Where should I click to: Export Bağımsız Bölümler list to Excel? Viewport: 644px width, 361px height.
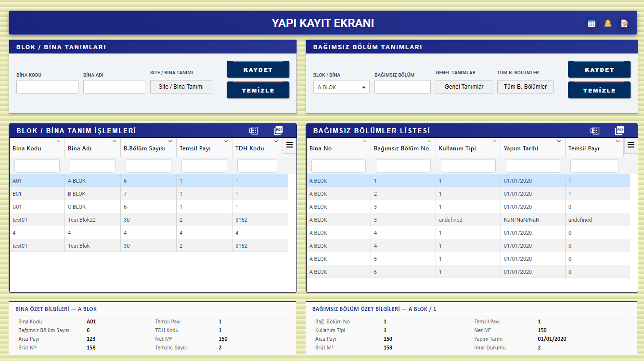pyautogui.click(x=595, y=131)
